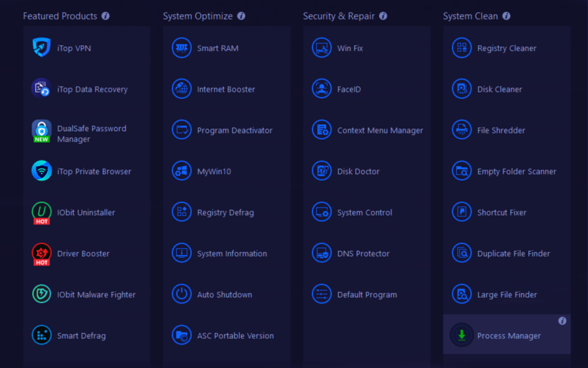Click the 'Smart Defrag' label
588x368 pixels.
[81, 336]
